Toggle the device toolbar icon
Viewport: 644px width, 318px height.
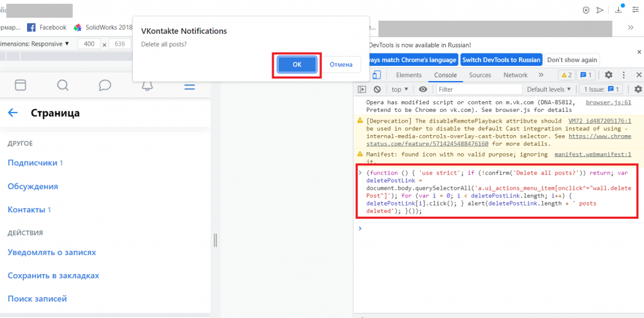(x=376, y=75)
